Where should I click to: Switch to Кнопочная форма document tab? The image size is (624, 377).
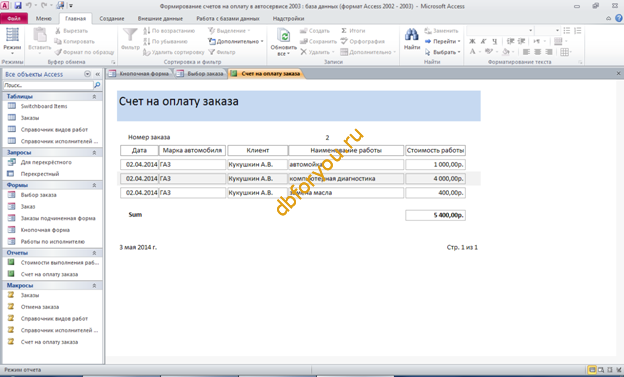(140, 74)
